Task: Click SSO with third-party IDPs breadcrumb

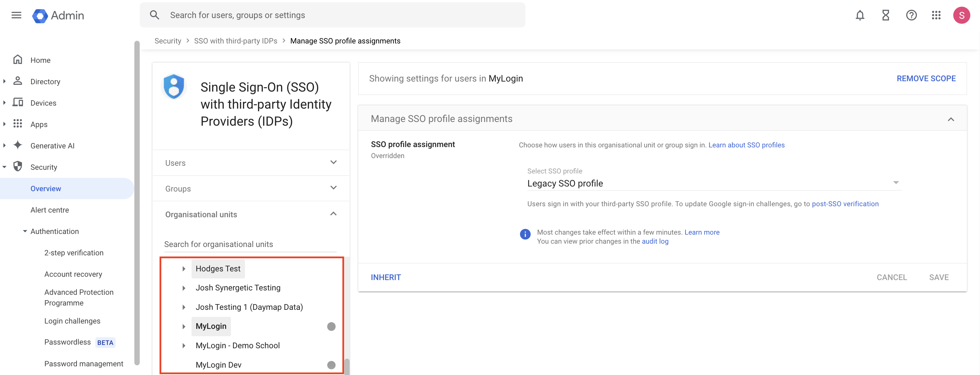Action: (x=236, y=41)
